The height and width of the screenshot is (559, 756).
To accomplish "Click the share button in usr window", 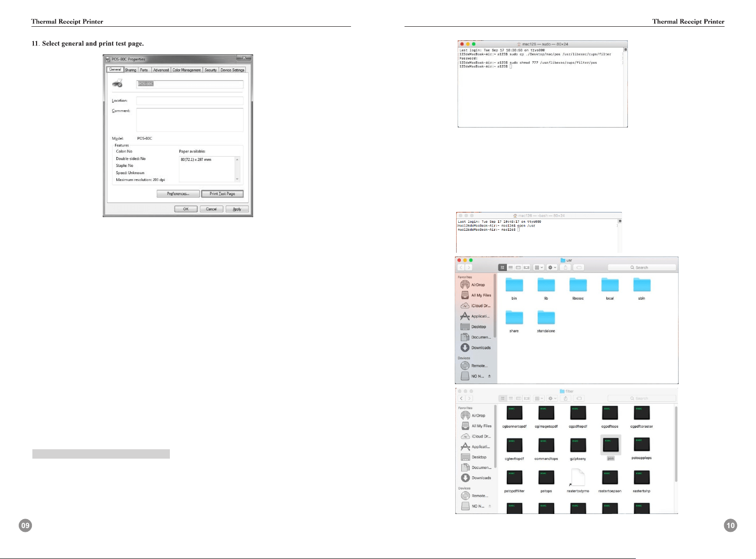I will click(565, 267).
